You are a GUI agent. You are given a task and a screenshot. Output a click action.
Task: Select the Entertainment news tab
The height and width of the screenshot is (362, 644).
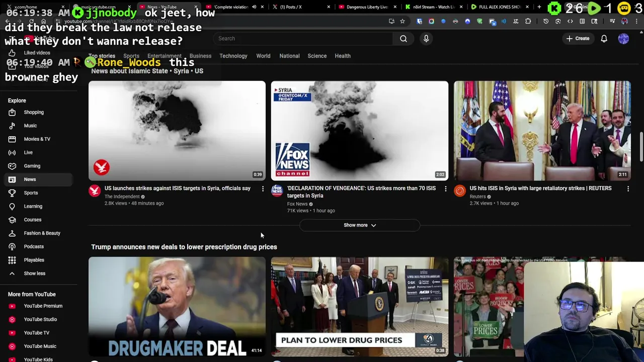[x=164, y=56]
